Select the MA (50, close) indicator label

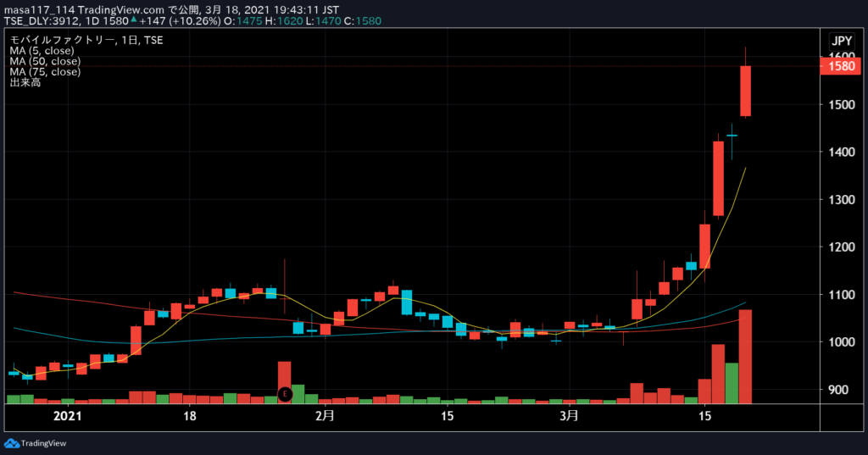pos(45,61)
